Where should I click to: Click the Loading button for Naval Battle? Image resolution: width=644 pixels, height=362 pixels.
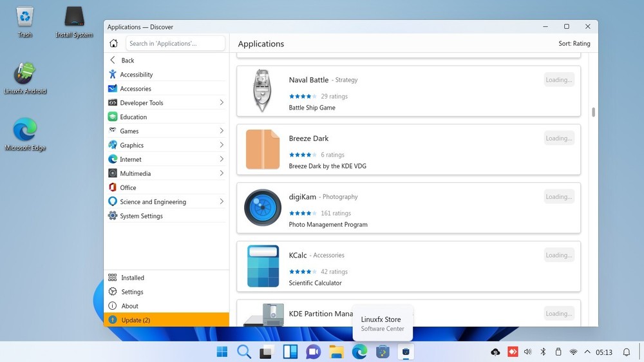[x=558, y=80]
